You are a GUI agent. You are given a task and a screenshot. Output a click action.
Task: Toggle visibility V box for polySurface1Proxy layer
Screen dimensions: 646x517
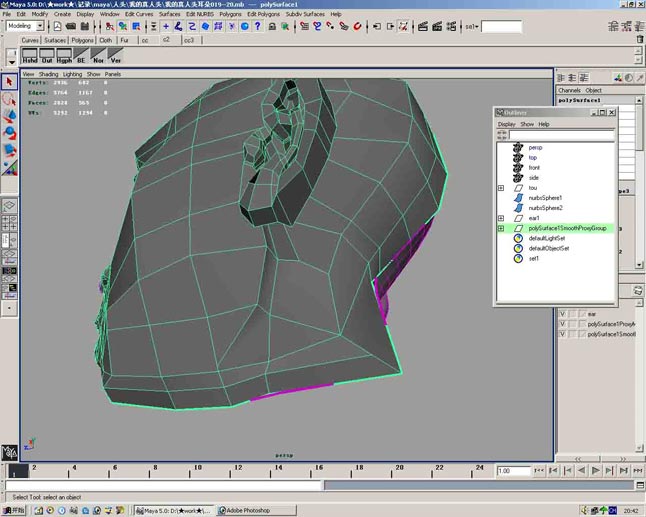[x=563, y=324]
